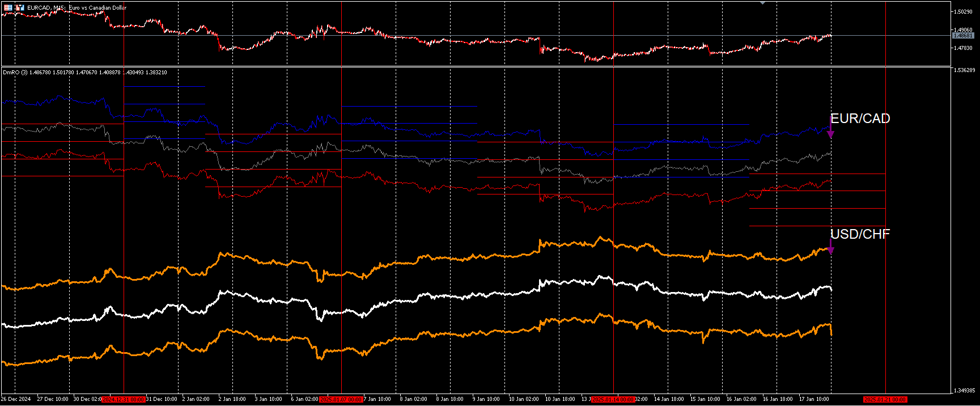980x406 pixels.
Task: Click the red 2025.01.14 00:00 date marker
Action: pos(613,399)
